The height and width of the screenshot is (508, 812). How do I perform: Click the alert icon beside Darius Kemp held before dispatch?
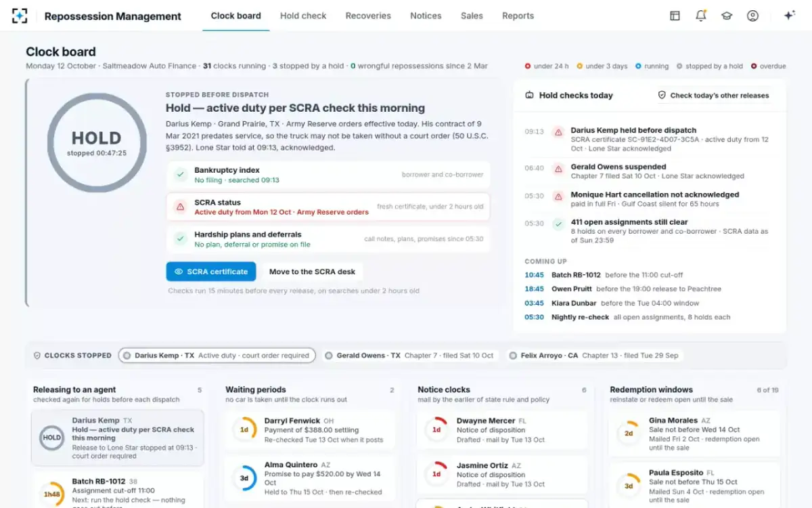(558, 132)
